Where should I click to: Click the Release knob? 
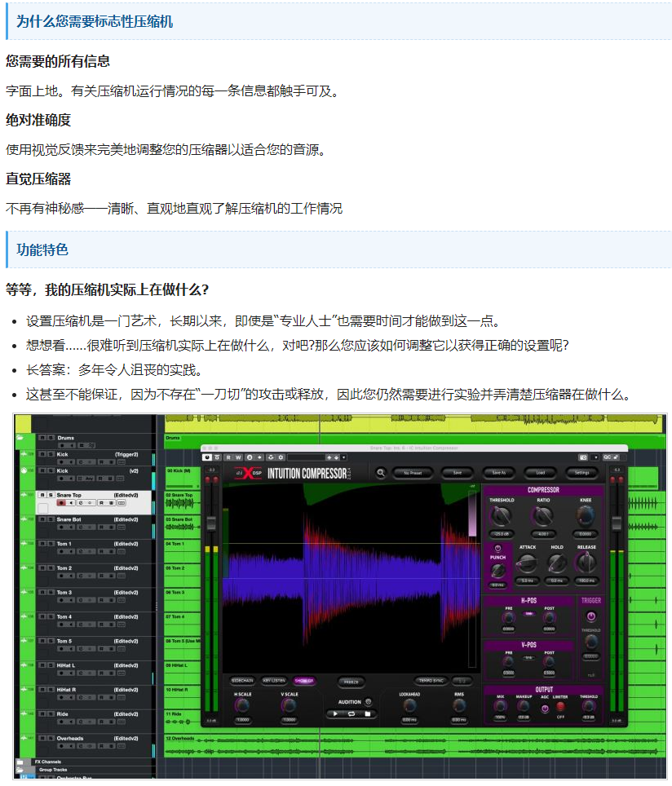(x=586, y=564)
